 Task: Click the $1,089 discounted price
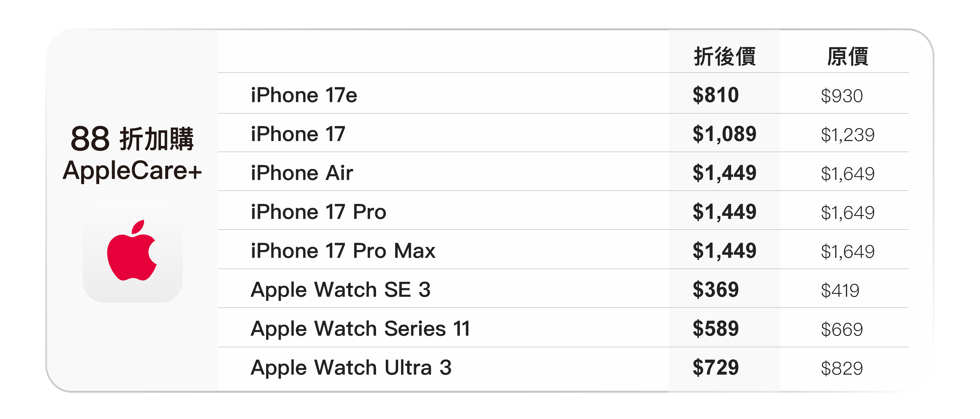(x=724, y=134)
